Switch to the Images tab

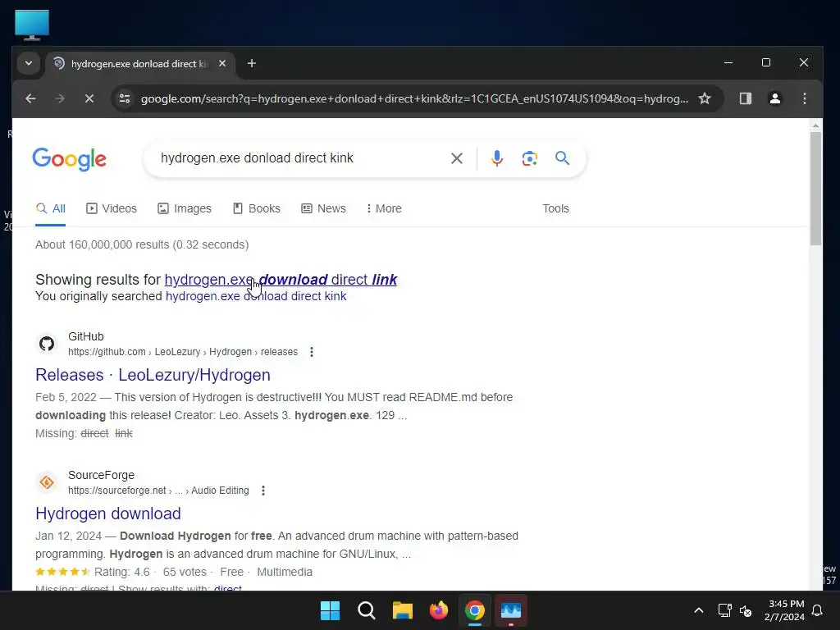[x=185, y=208]
